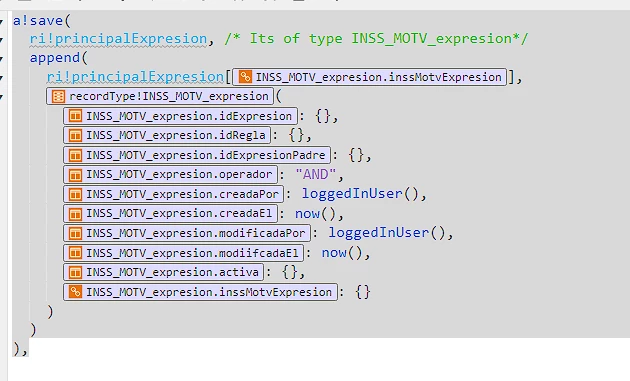Screen dimensions: 630x381
Task: Select the INSS_MOTV_expresion.idExpresionPadre field chip
Action: [197, 155]
